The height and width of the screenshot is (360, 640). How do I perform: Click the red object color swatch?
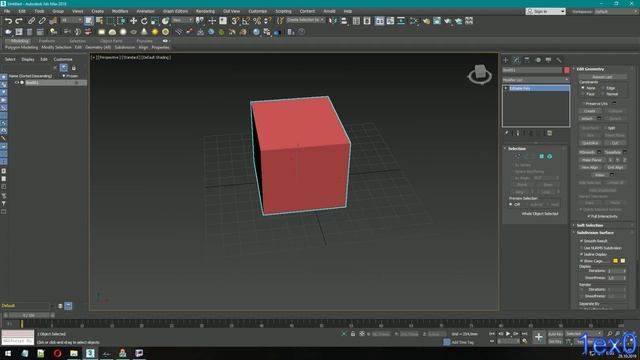point(567,70)
